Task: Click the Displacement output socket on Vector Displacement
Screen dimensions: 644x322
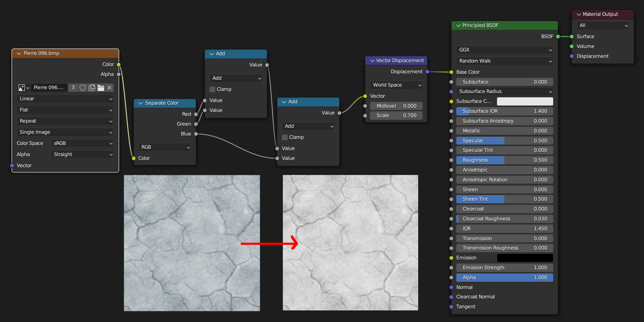Action: 427,72
